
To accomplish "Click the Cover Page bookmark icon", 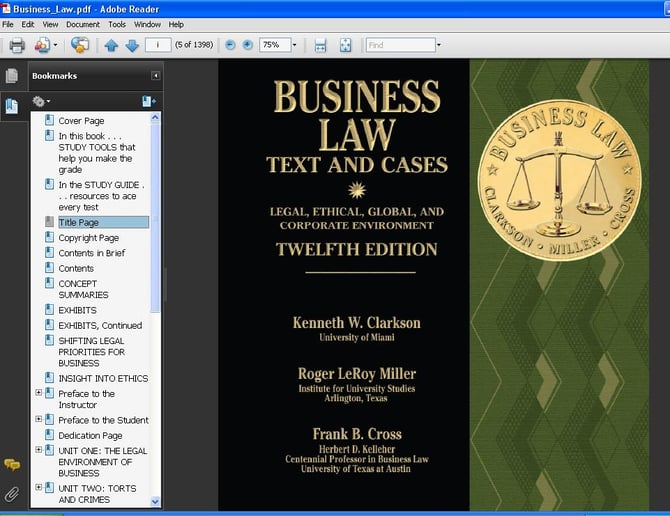I will point(50,120).
